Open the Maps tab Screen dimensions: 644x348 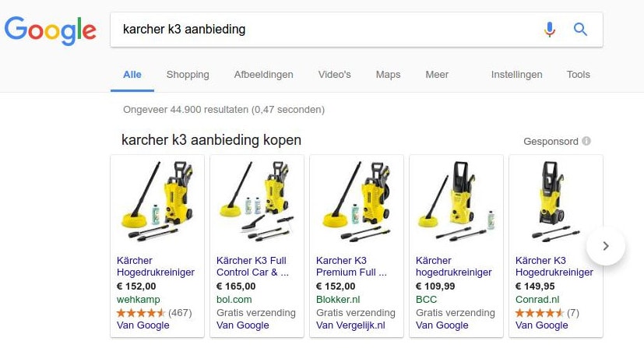point(388,75)
